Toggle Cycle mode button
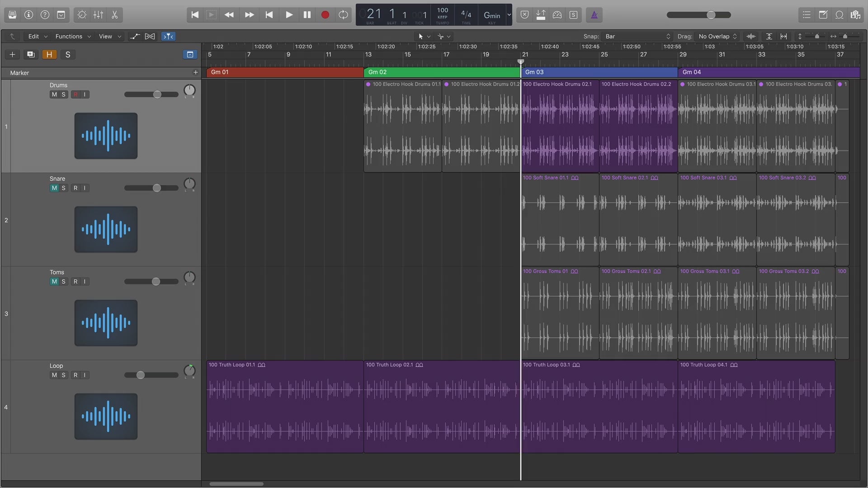Image resolution: width=868 pixels, height=488 pixels. tap(343, 15)
